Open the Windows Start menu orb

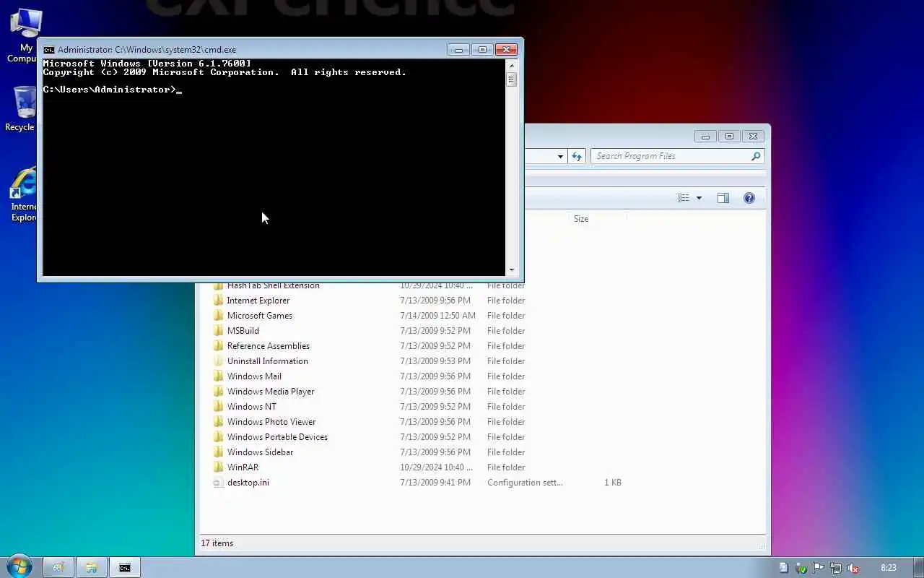[x=19, y=566]
